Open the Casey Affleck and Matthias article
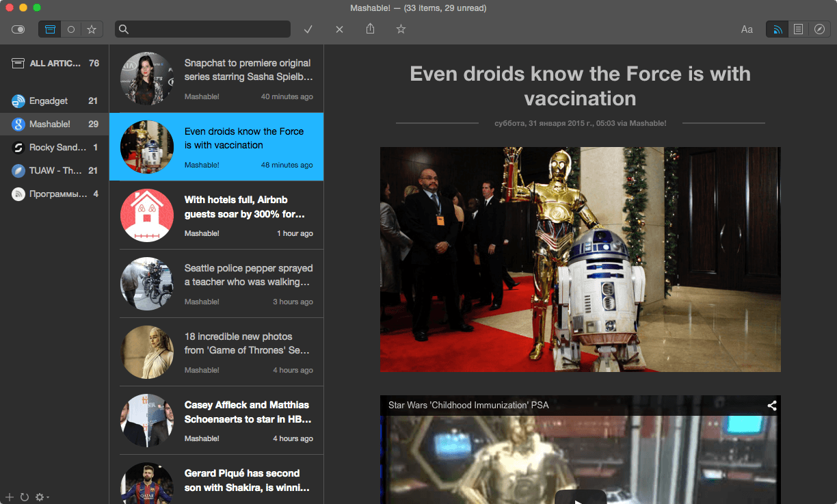Image resolution: width=837 pixels, height=504 pixels. click(217, 421)
